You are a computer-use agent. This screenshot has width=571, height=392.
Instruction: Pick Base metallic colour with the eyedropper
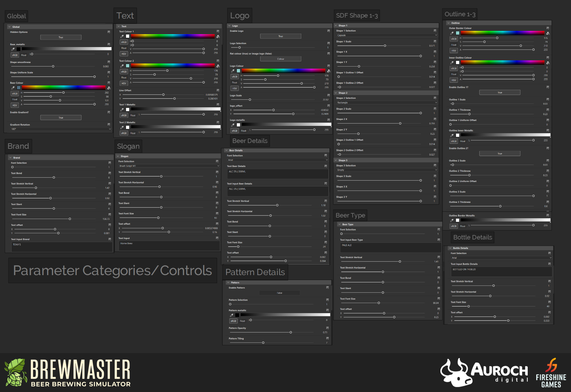(x=13, y=49)
